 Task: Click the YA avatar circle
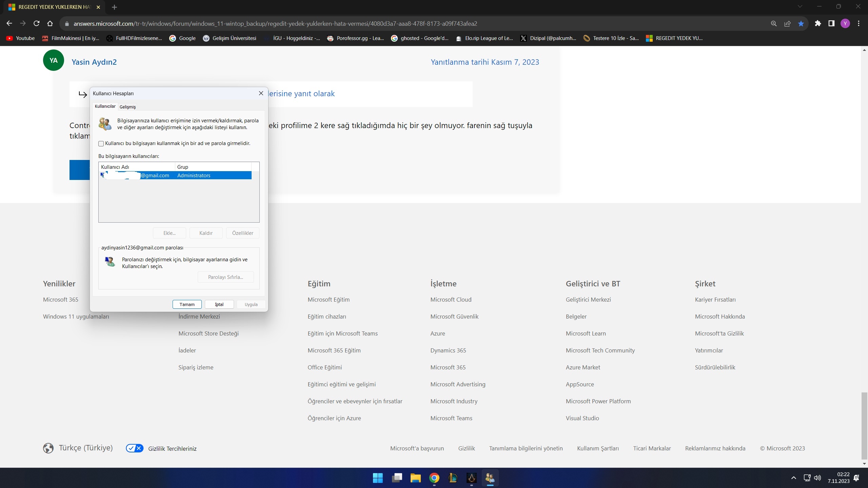tap(54, 60)
